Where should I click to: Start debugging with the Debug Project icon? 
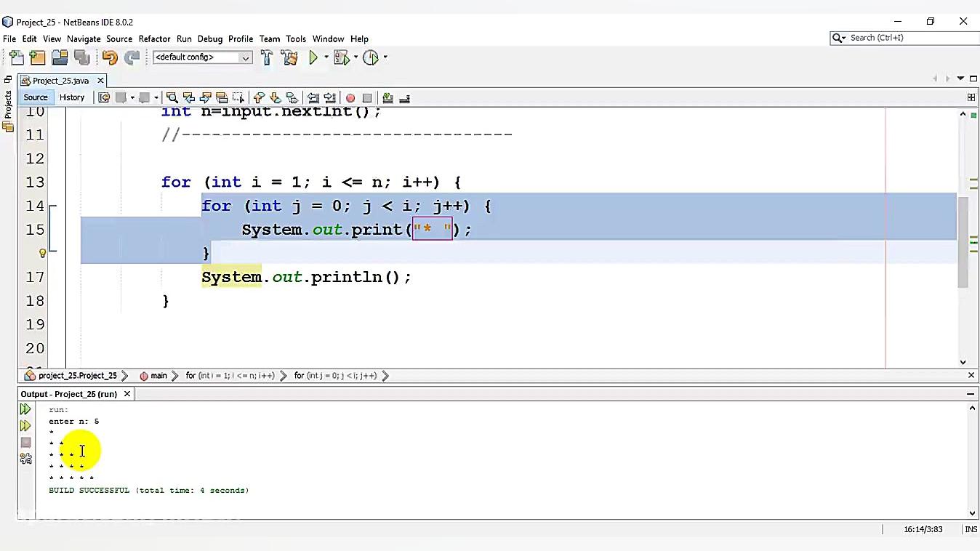(341, 57)
